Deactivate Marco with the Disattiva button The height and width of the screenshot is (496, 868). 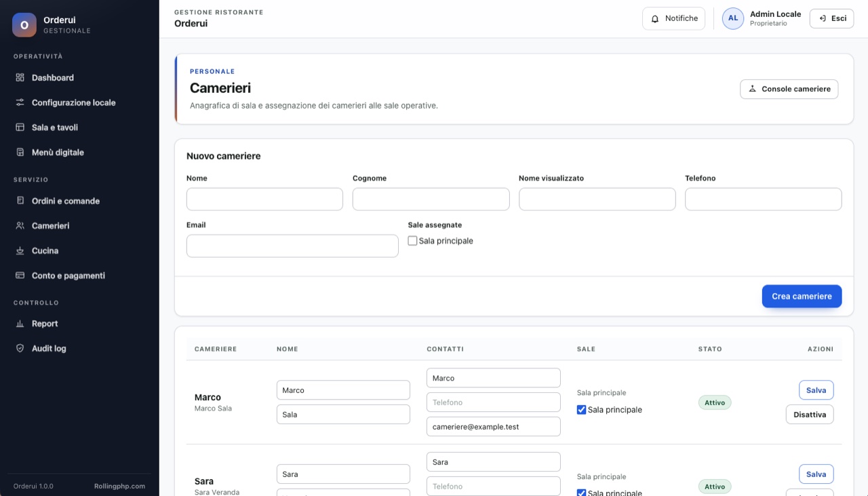pyautogui.click(x=810, y=415)
